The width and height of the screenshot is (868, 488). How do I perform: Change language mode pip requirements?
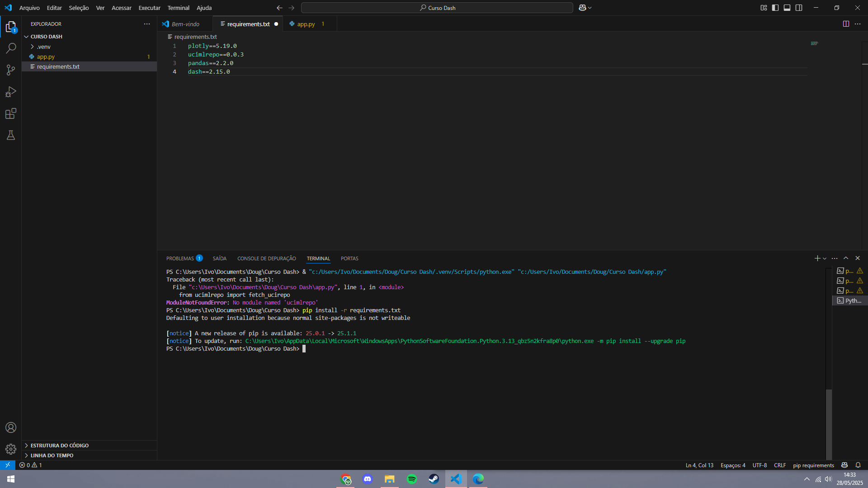point(813,465)
